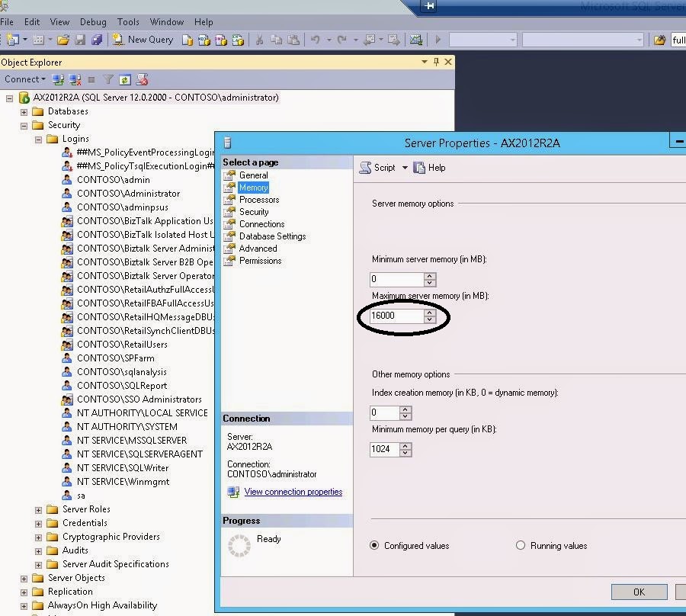Click the Refresh icon in Object Explorer
Image resolution: width=686 pixels, height=616 pixels.
click(125, 79)
